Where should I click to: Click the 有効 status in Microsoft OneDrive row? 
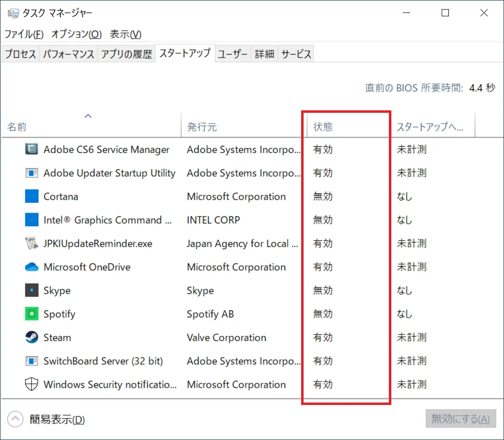(x=323, y=267)
